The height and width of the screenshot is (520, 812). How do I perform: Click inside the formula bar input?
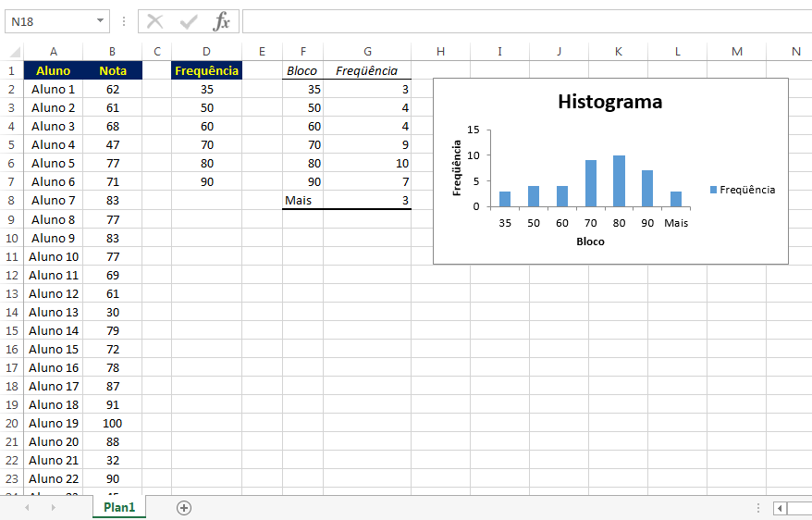click(x=518, y=21)
